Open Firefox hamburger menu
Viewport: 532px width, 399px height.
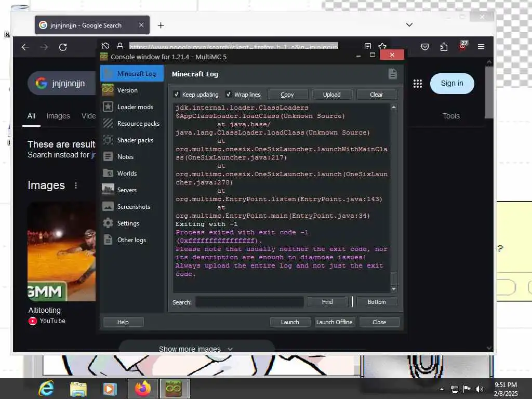[481, 47]
